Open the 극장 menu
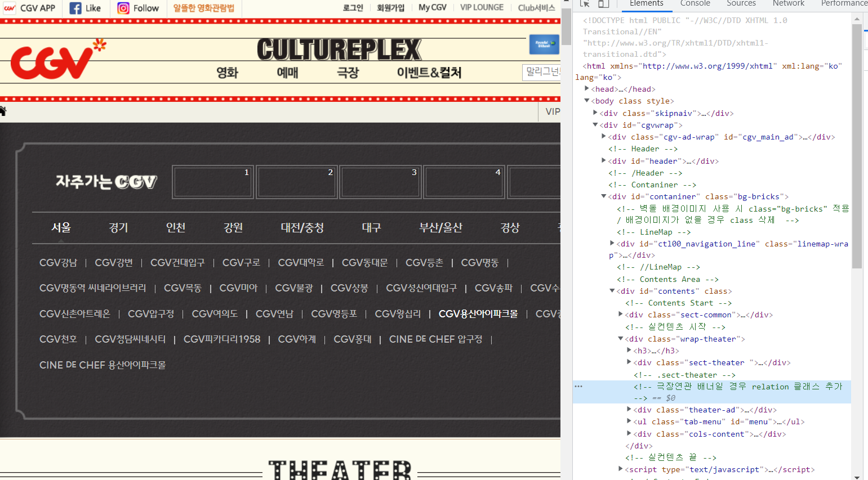 348,73
